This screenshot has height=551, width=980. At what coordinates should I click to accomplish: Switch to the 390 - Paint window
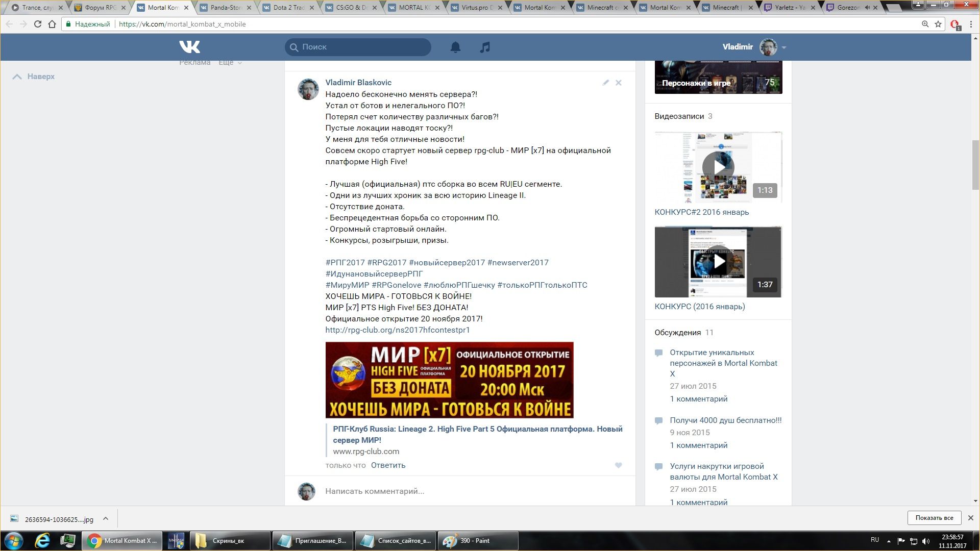pyautogui.click(x=478, y=541)
